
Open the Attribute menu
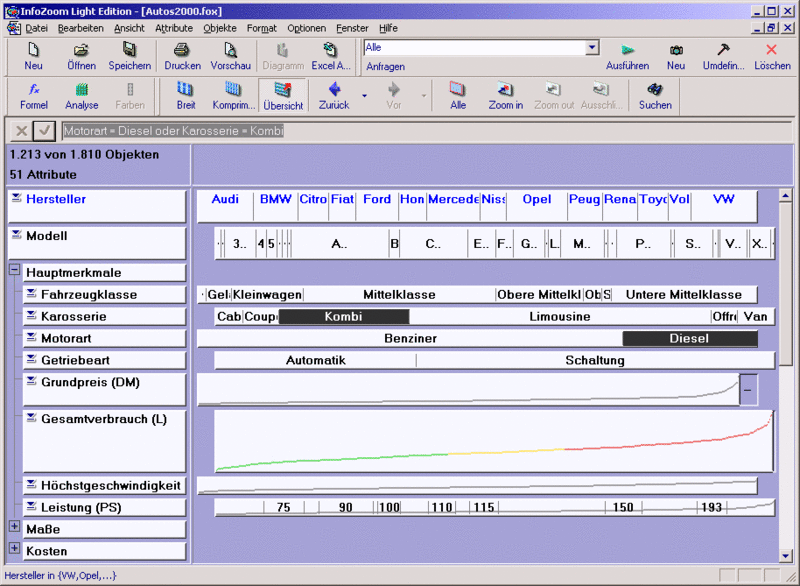pyautogui.click(x=174, y=29)
